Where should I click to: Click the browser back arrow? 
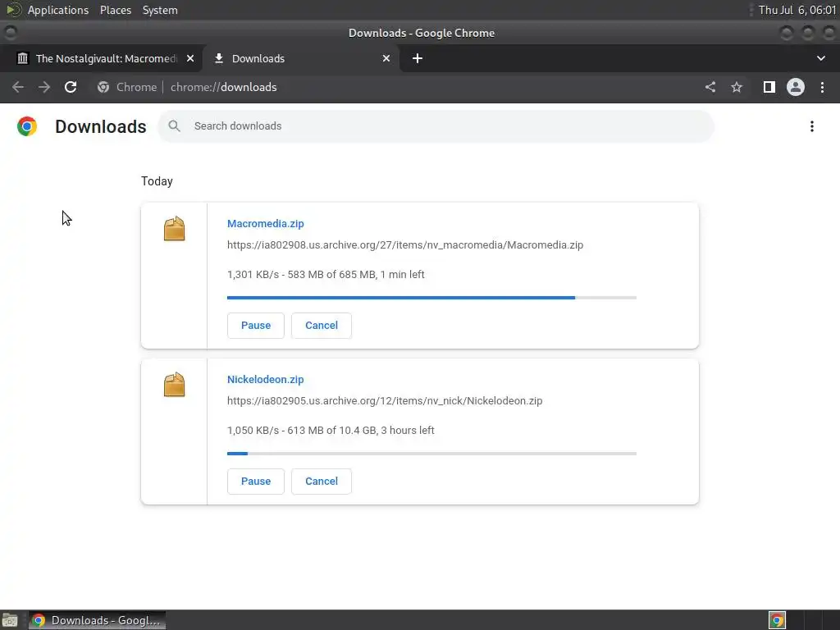click(x=18, y=87)
